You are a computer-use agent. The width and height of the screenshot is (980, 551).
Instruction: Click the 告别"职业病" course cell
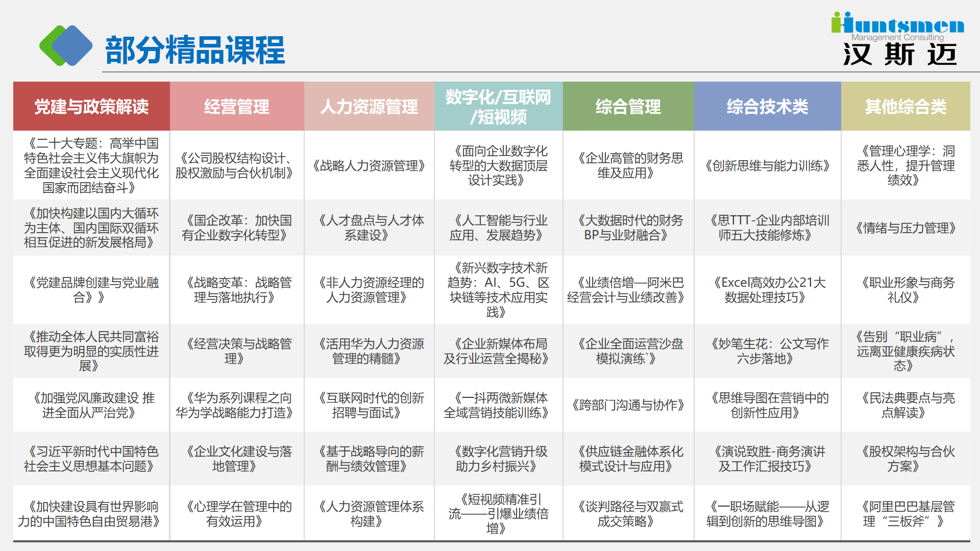pyautogui.click(x=905, y=351)
